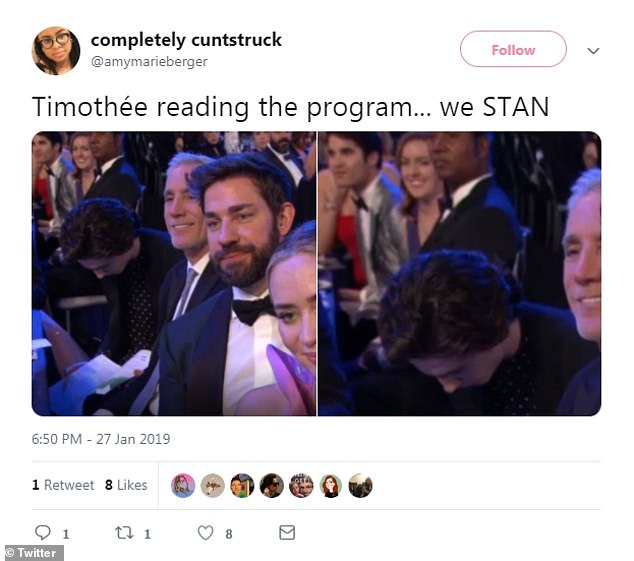View the 1 Retweet list
Screen dimensions: 634x561
63,485
